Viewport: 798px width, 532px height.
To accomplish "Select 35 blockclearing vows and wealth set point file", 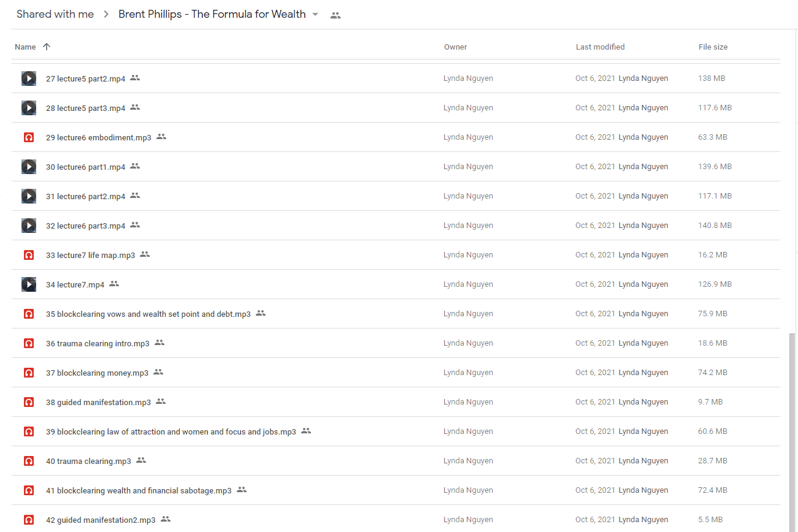I will [148, 314].
